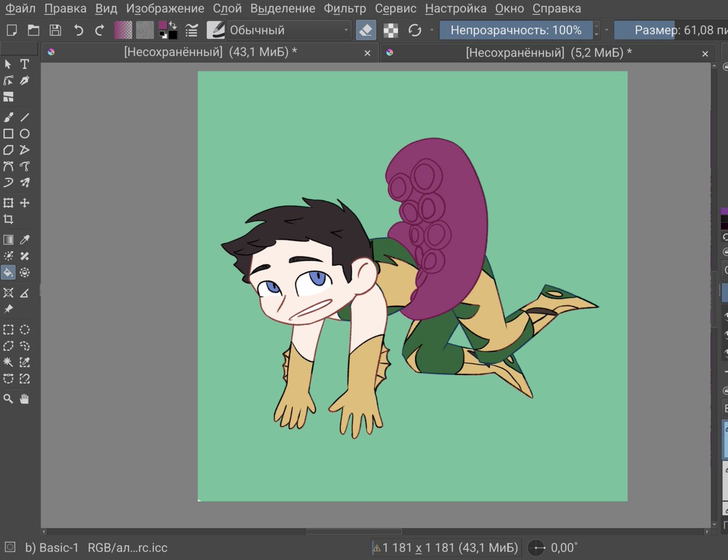Choose the Ellipse shape tool
Image resolution: width=728 pixels, height=560 pixels.
coord(25,133)
